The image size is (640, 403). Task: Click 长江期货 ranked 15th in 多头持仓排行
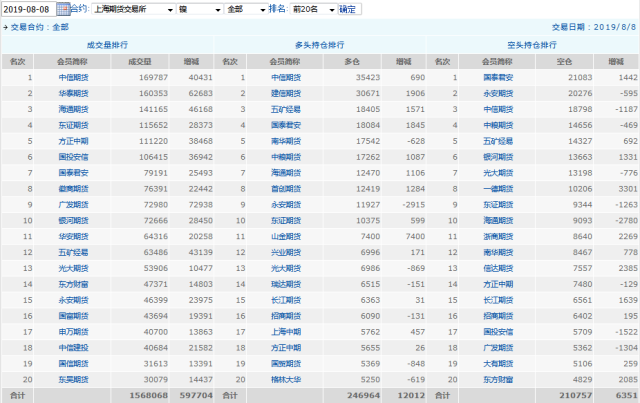click(286, 301)
